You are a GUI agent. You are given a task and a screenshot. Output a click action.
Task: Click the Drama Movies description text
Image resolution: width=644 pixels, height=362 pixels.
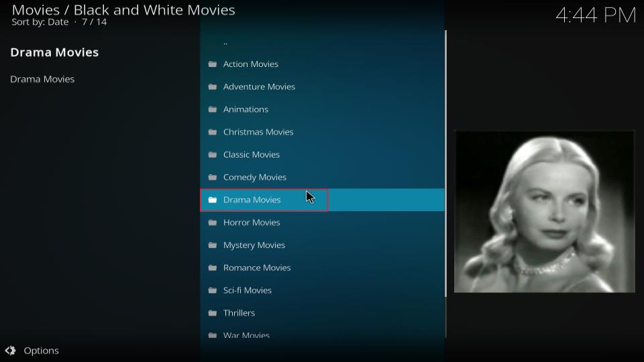coord(42,79)
